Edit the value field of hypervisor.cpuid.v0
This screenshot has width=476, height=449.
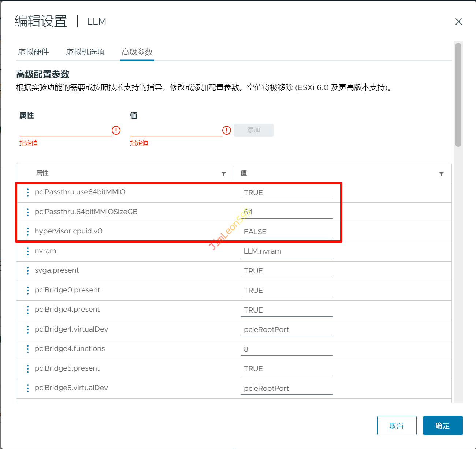pyautogui.click(x=286, y=232)
